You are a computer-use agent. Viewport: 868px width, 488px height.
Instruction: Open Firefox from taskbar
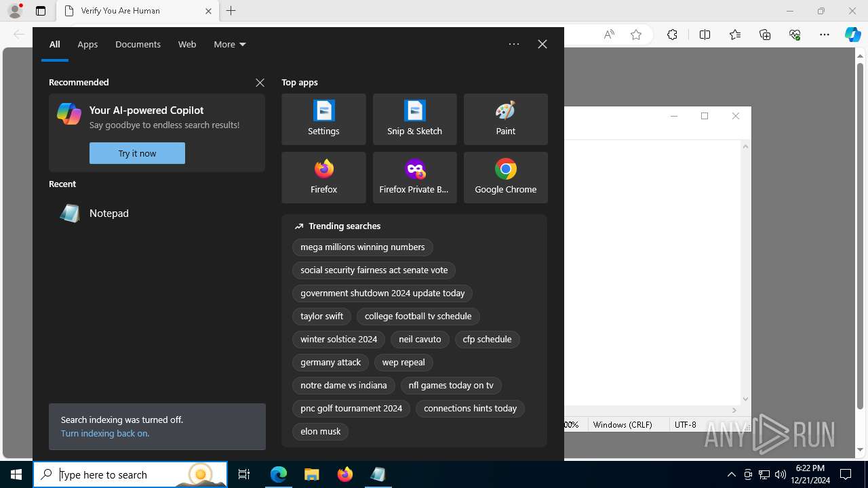(345, 474)
